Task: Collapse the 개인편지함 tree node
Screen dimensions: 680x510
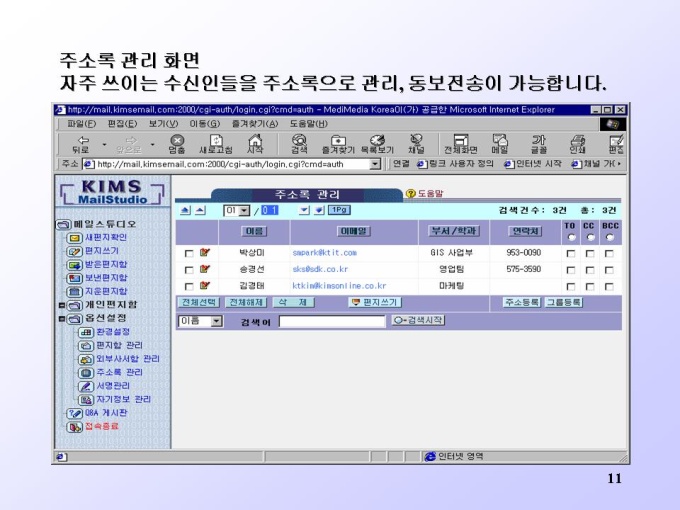Action: click(x=62, y=305)
